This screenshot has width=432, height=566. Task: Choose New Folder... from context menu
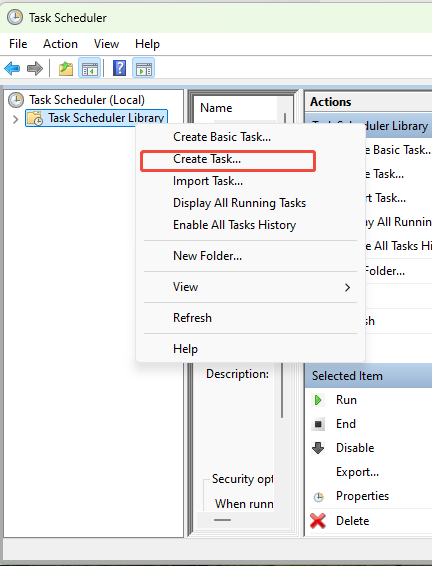click(x=250, y=256)
